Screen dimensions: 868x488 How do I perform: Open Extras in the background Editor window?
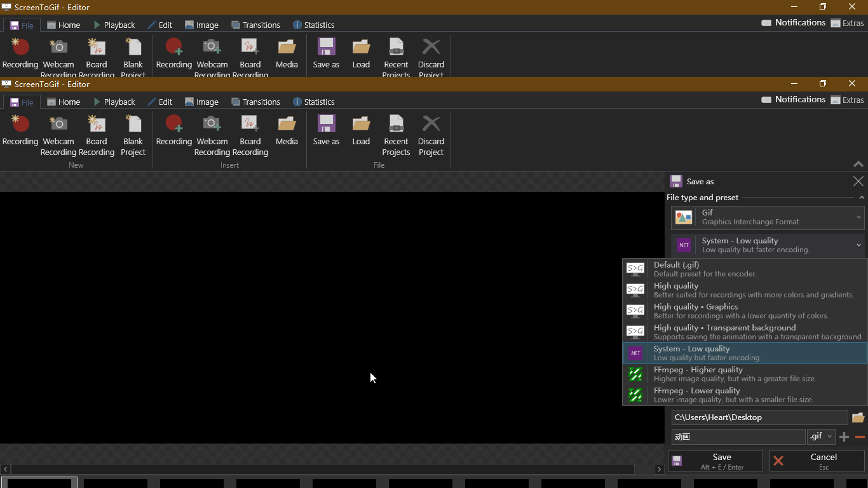pyautogui.click(x=847, y=23)
